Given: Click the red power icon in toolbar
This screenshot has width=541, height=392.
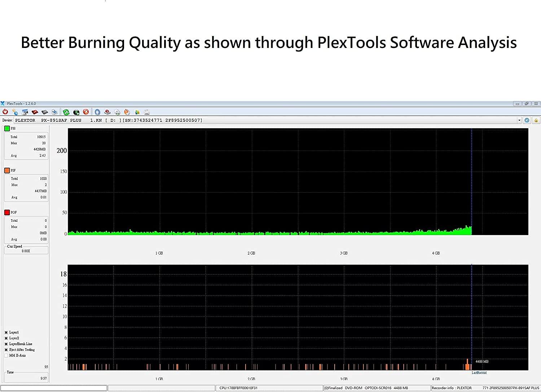Looking at the screenshot, I should point(5,112).
